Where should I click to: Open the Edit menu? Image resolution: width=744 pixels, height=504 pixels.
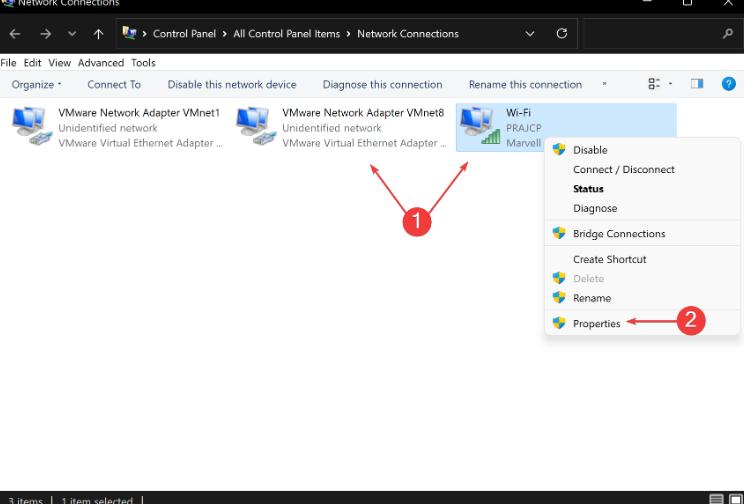tap(32, 63)
